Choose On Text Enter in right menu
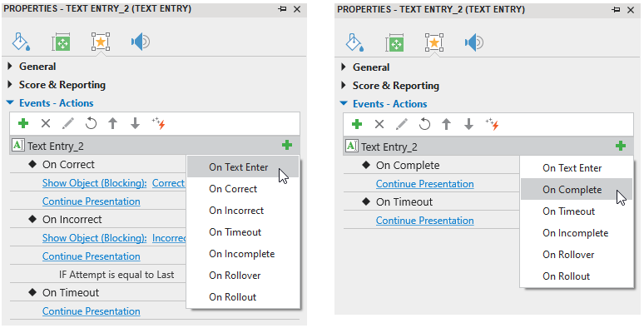 [577, 167]
